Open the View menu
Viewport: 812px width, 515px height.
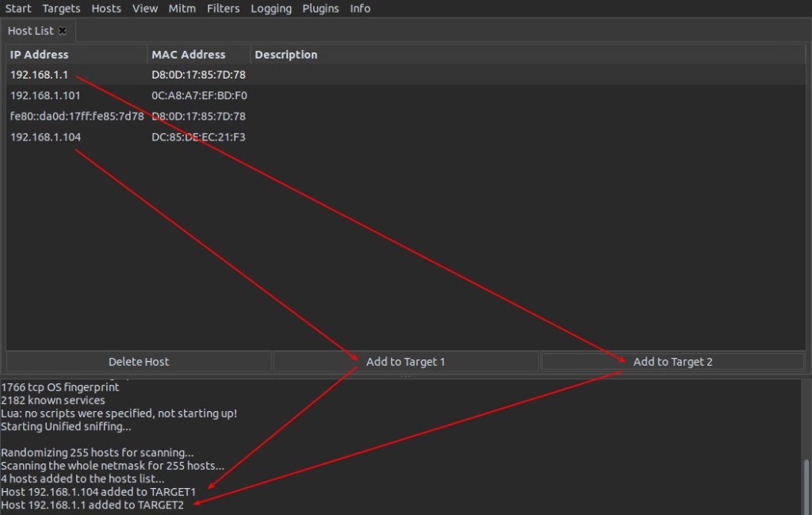coord(145,9)
